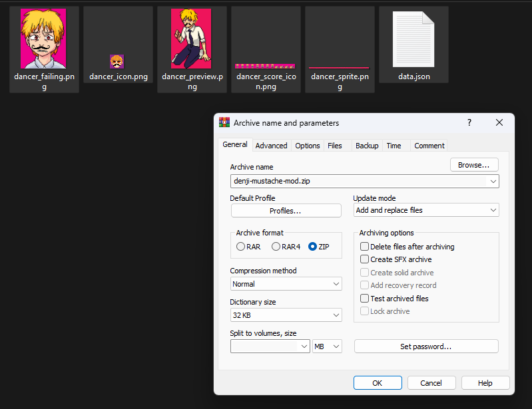Switch to the Comment tab

tap(429, 146)
